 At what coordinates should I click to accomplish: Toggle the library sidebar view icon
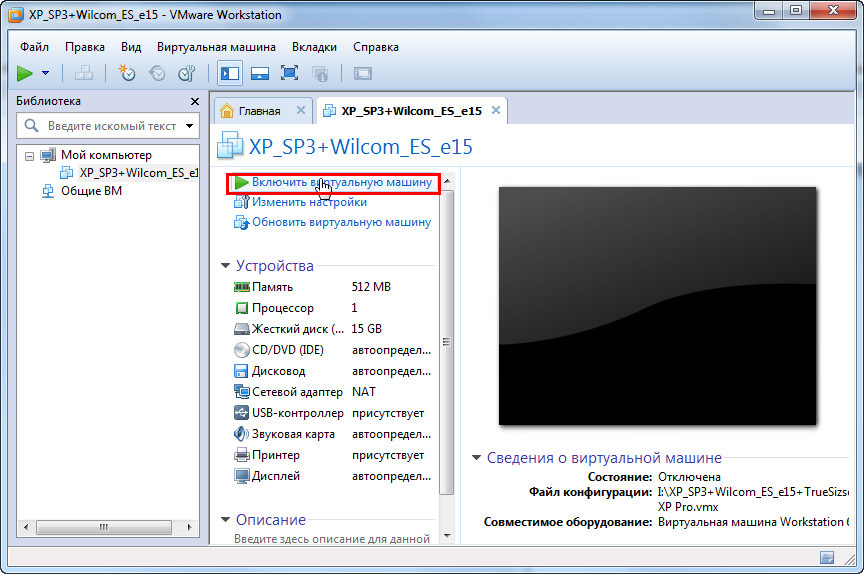point(230,73)
